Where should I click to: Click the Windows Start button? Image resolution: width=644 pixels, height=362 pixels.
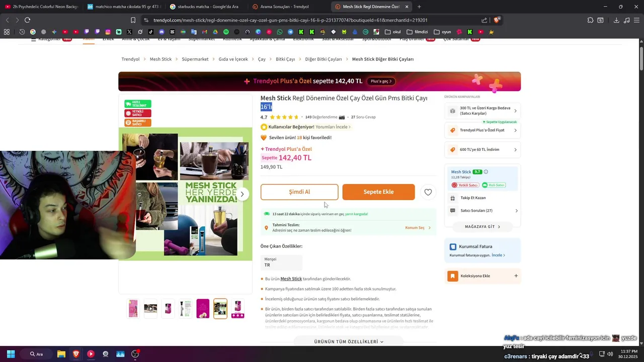tap(11, 354)
